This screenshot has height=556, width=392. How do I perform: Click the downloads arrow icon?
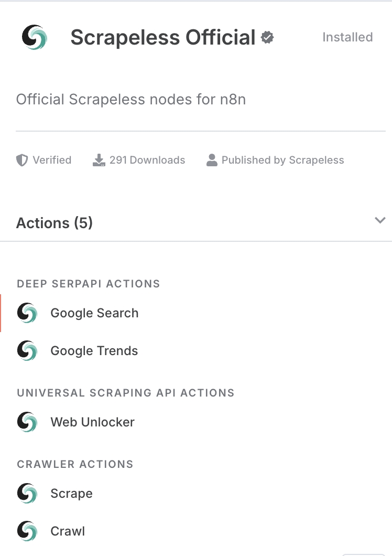[99, 160]
